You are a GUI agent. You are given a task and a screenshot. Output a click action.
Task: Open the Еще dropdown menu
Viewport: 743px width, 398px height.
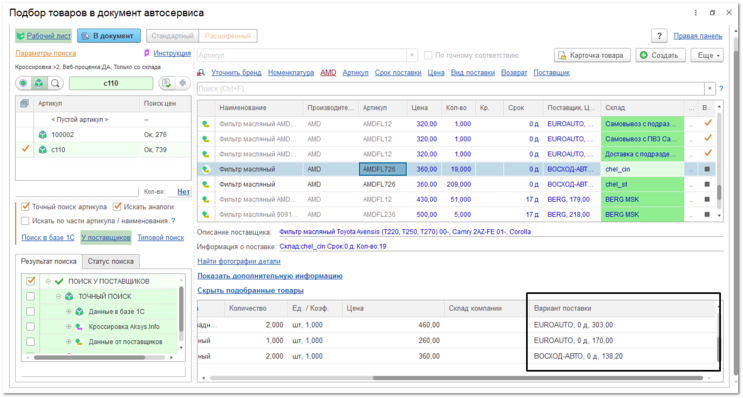click(x=708, y=55)
